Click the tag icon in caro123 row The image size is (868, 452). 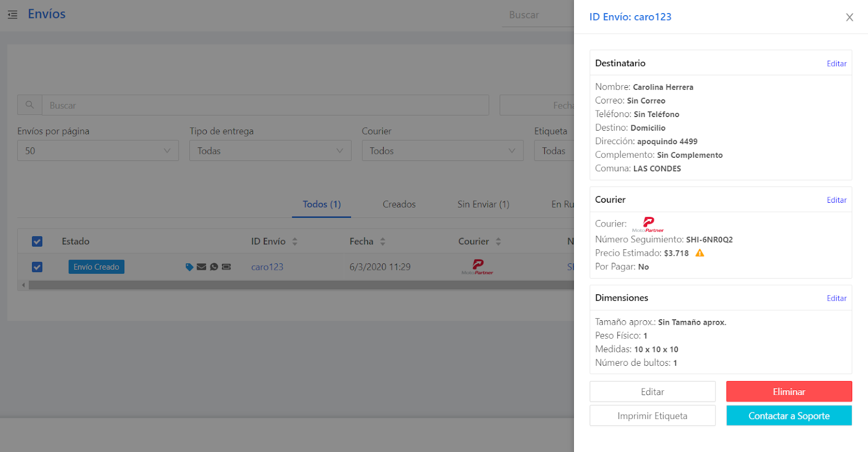coord(189,267)
